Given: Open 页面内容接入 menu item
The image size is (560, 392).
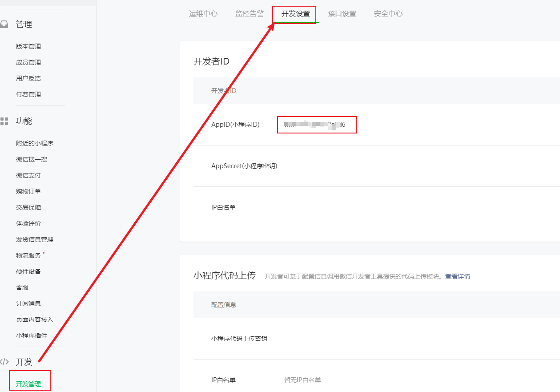Looking at the screenshot, I should tap(35, 319).
